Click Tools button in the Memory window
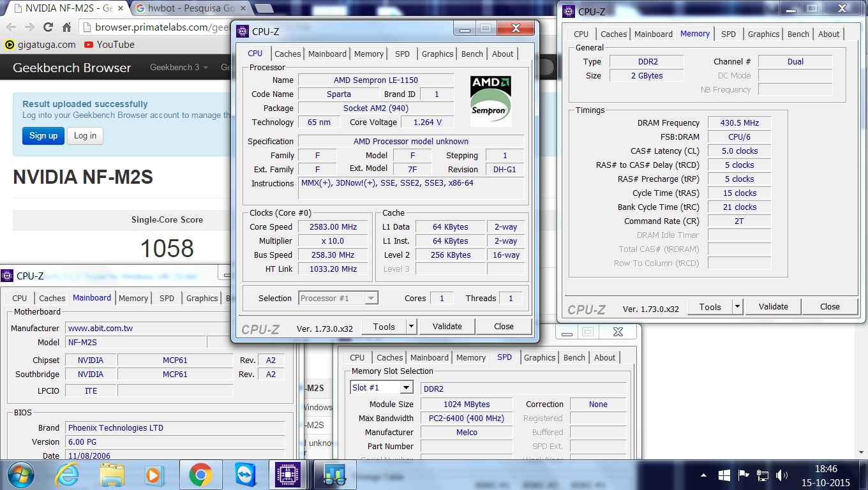 pyautogui.click(x=710, y=307)
